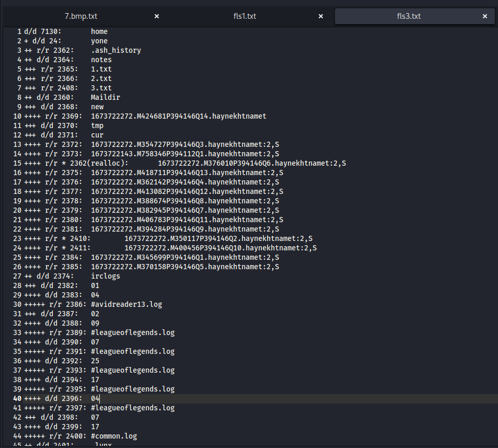Click the Q14.haynekhtnamet filename on line 10
Screen dimensions: 498x448
[x=178, y=116]
